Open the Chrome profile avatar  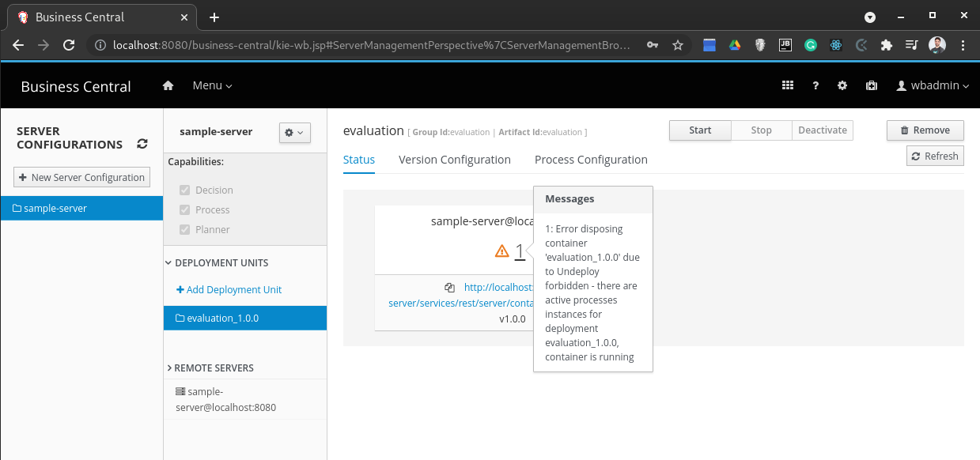click(x=937, y=45)
